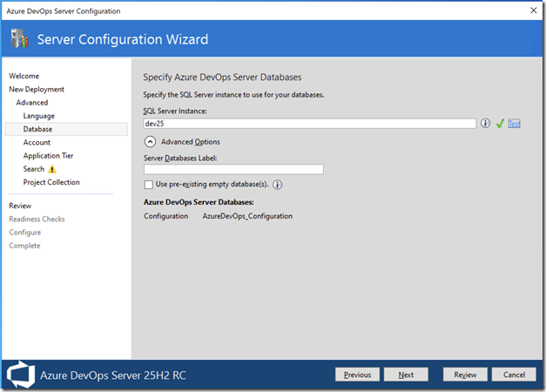Screen dimensions: 546x392
Task: Click the Test link for the SQL instance
Action: click(514, 124)
